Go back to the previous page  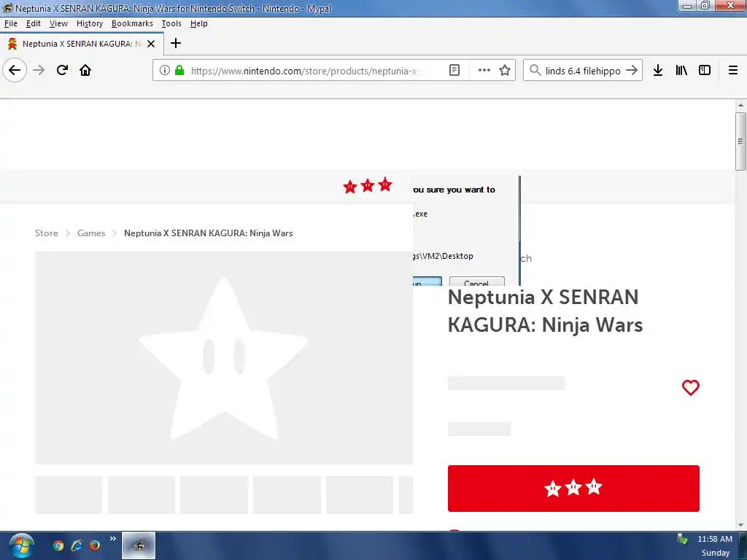click(15, 71)
